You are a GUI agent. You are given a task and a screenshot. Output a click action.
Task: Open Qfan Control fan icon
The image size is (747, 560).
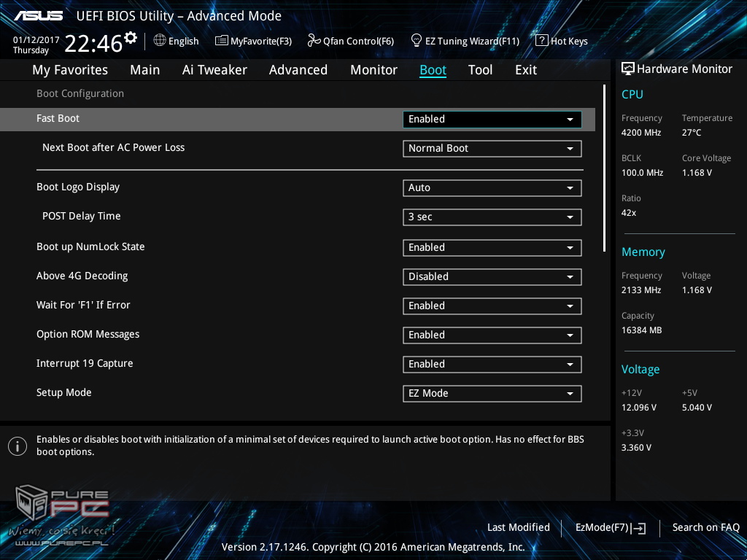pyautogui.click(x=314, y=41)
